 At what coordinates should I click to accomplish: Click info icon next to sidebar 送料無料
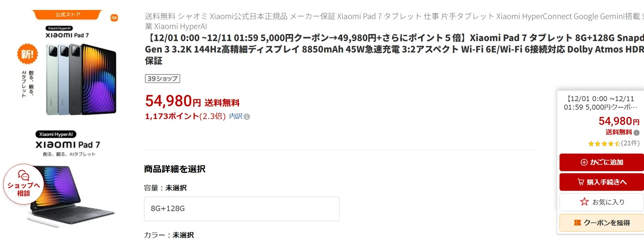(x=636, y=132)
